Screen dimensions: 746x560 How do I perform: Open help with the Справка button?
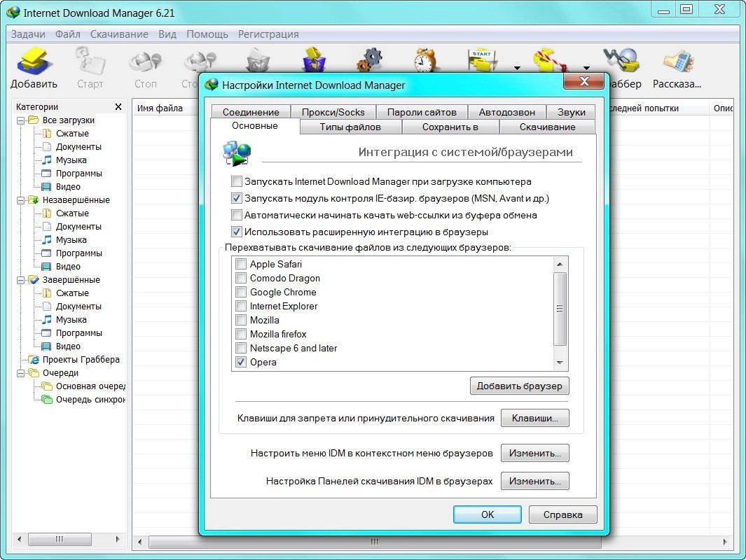coord(563,514)
